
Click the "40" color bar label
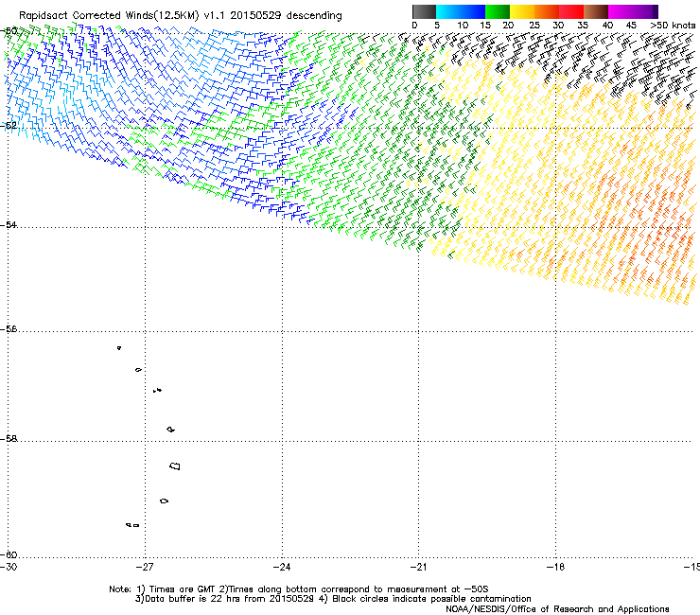point(607,25)
